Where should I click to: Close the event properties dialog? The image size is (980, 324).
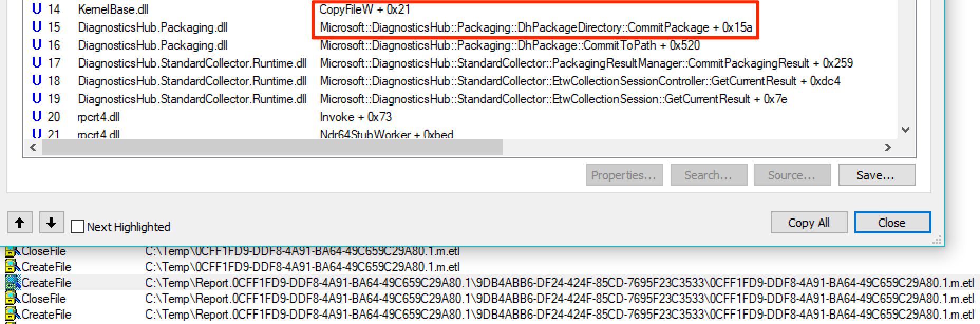point(892,222)
